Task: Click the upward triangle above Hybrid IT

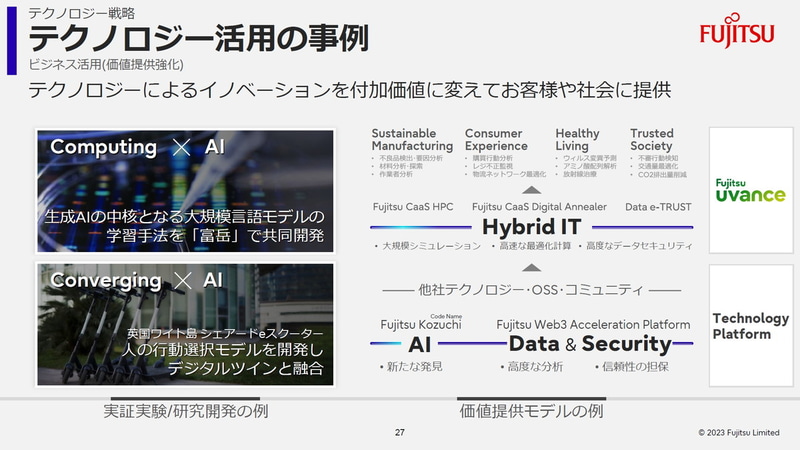Action: [x=532, y=190]
